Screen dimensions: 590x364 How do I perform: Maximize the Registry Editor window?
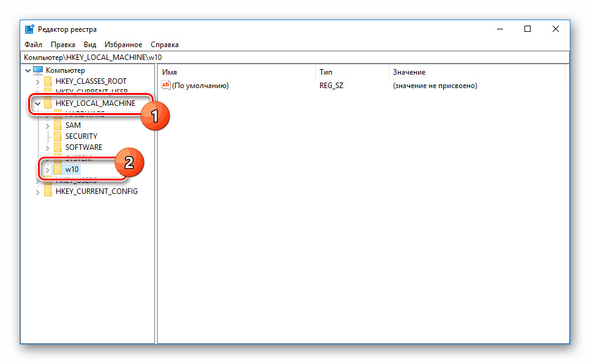click(x=528, y=29)
